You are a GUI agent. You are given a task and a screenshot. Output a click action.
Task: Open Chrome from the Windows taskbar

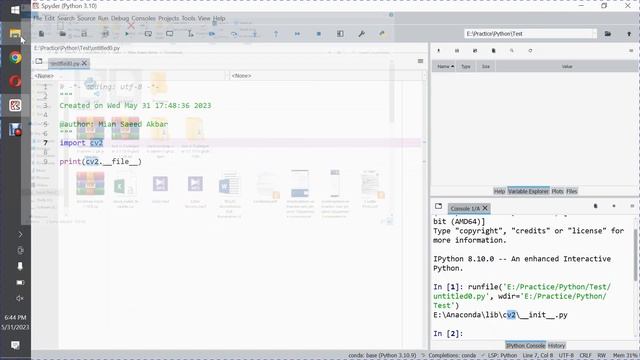coord(15,58)
